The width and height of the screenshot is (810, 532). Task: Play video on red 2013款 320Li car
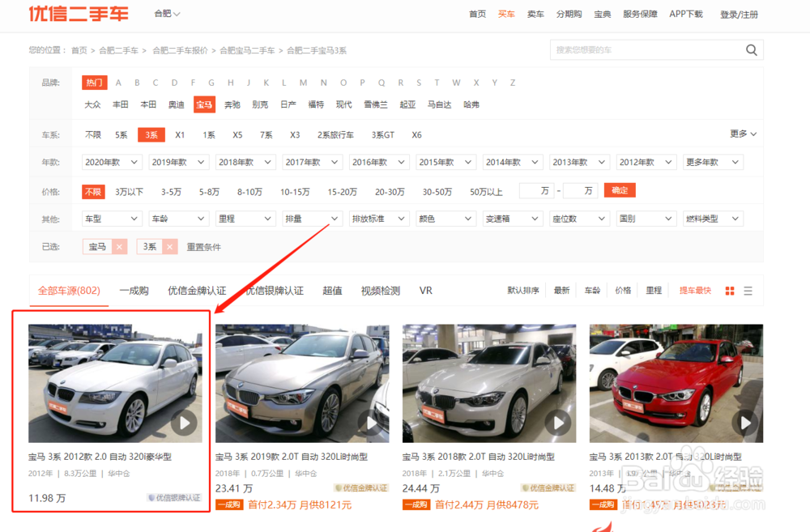pyautogui.click(x=745, y=423)
